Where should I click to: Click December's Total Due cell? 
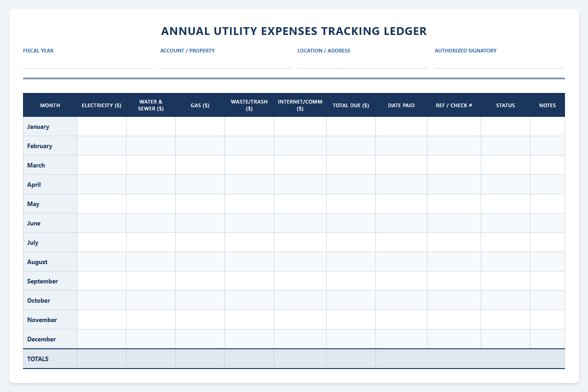tap(351, 339)
